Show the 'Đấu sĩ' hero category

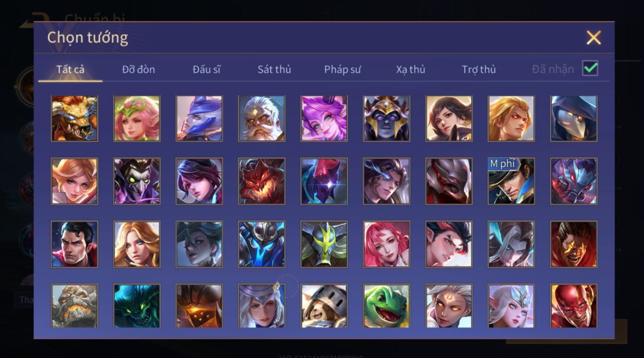(x=207, y=70)
